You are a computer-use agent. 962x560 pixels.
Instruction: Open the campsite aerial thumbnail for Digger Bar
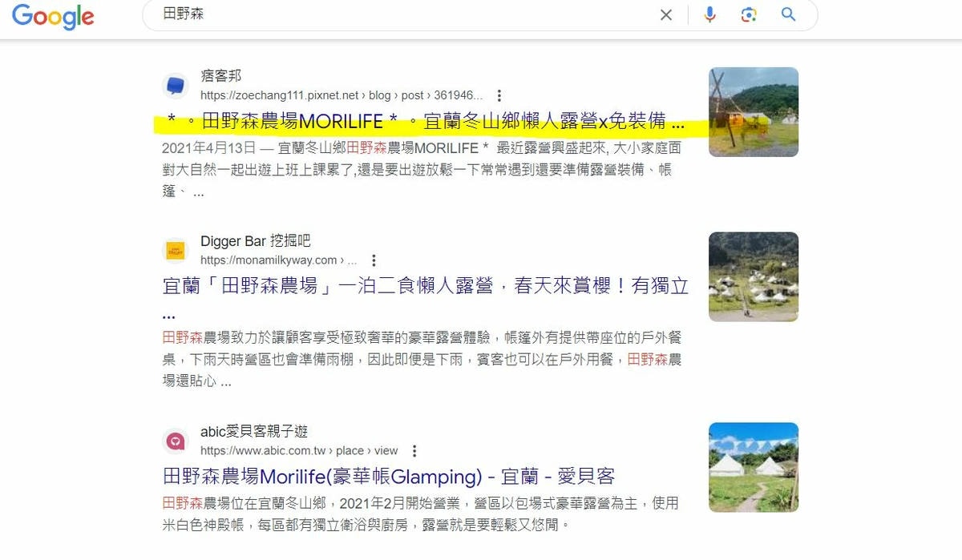[753, 276]
